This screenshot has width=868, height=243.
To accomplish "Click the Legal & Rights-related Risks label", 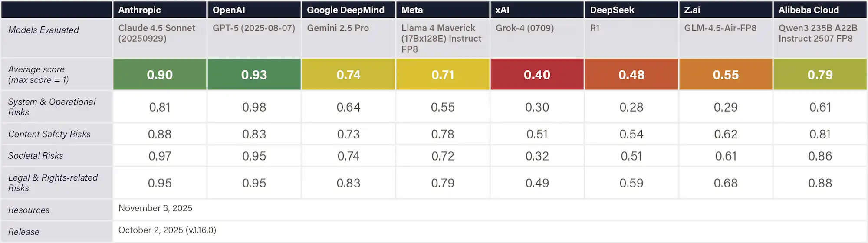I will (53, 183).
